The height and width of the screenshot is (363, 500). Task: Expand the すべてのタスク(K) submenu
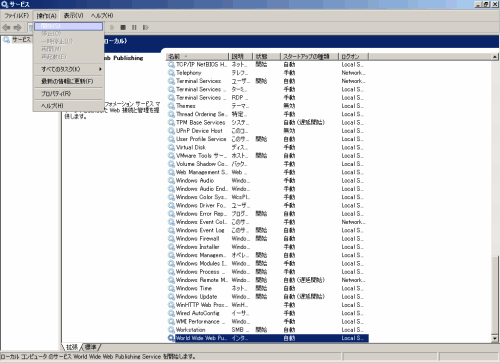click(x=69, y=69)
